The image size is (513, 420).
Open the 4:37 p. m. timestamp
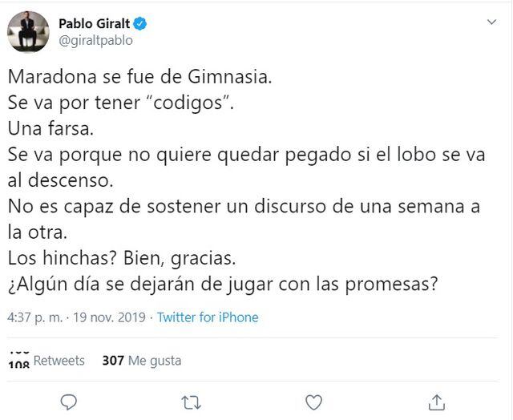click(33, 317)
